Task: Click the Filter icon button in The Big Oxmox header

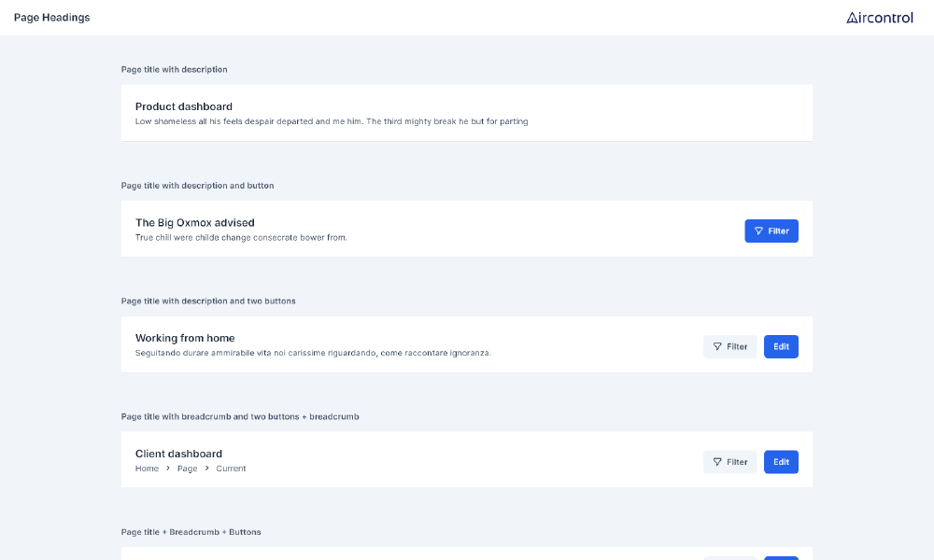Action: pos(771,231)
